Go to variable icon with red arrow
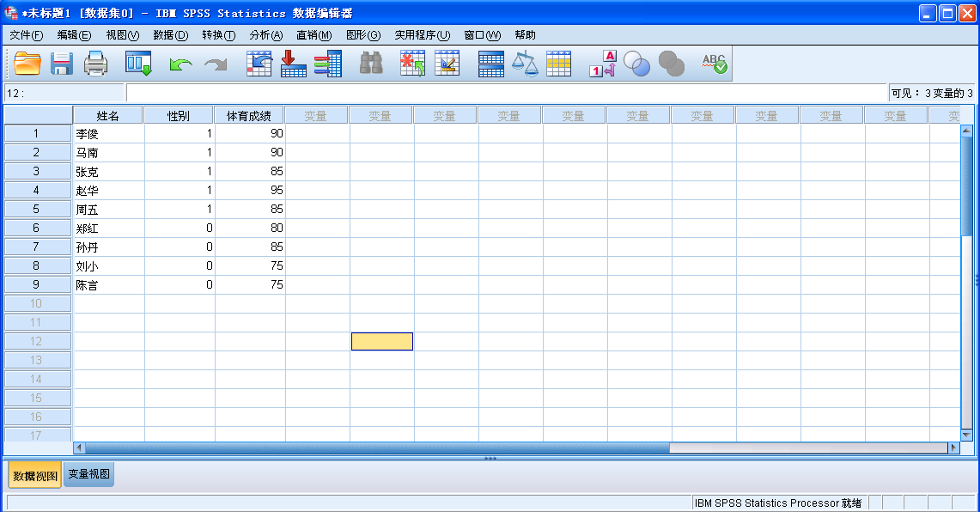 pyautogui.click(x=293, y=64)
